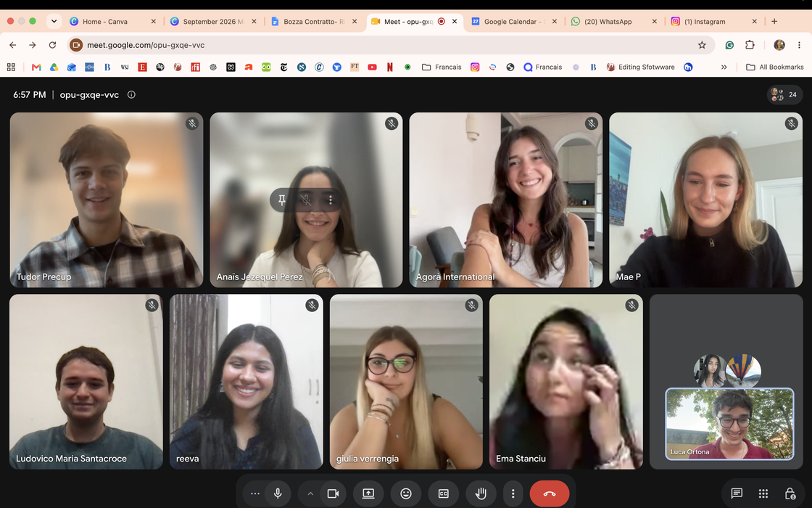The image size is (812, 508).
Task: Switch to the (20) WhatsApp tab
Action: 613,21
